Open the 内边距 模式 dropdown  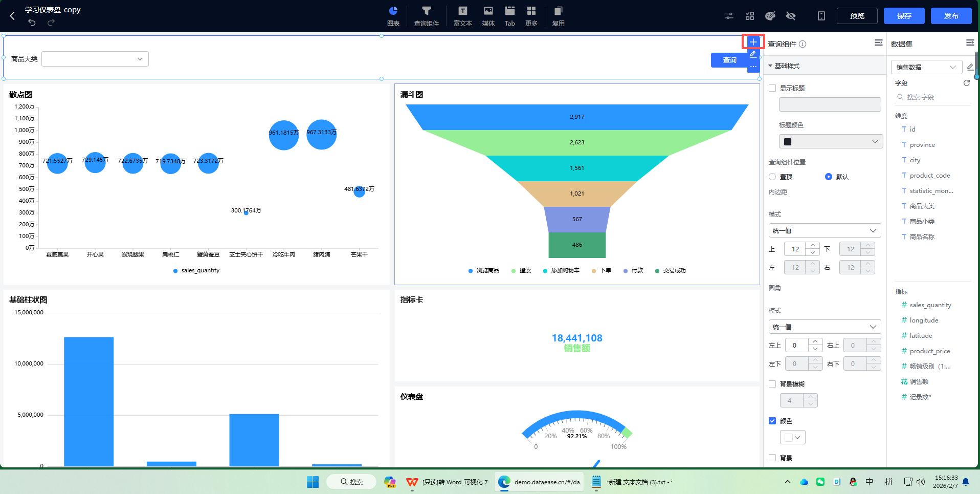[x=825, y=230]
